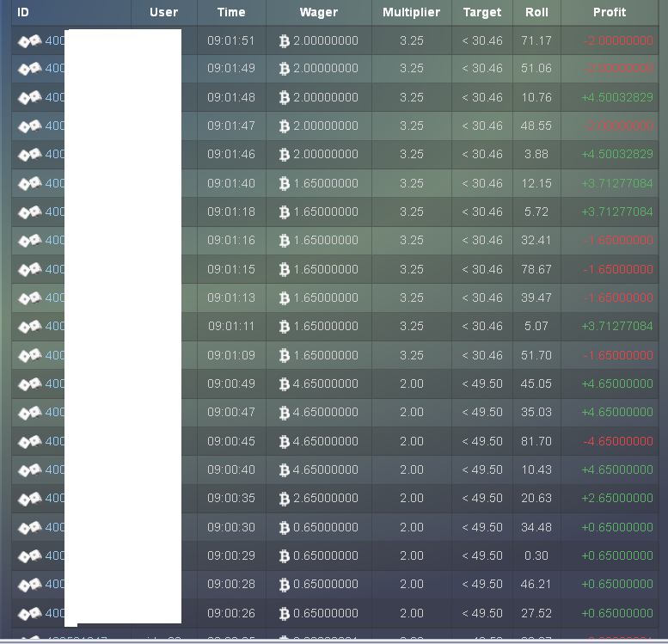
Task: Click the Multiplier column header
Action: click(x=412, y=12)
